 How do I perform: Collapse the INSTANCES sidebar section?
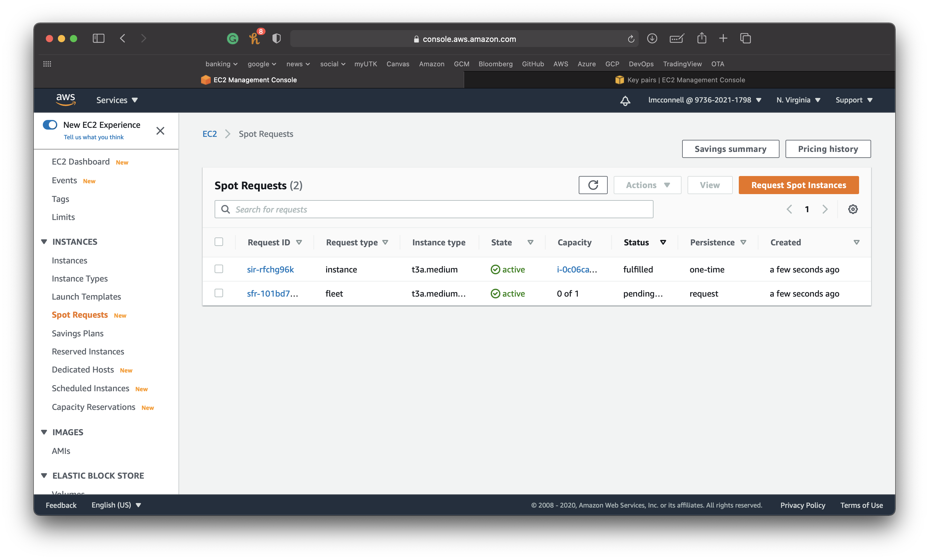[x=44, y=242]
